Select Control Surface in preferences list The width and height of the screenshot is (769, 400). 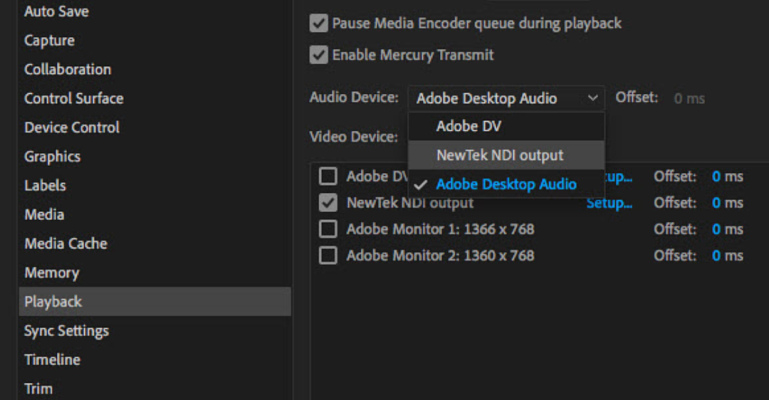tap(155, 98)
